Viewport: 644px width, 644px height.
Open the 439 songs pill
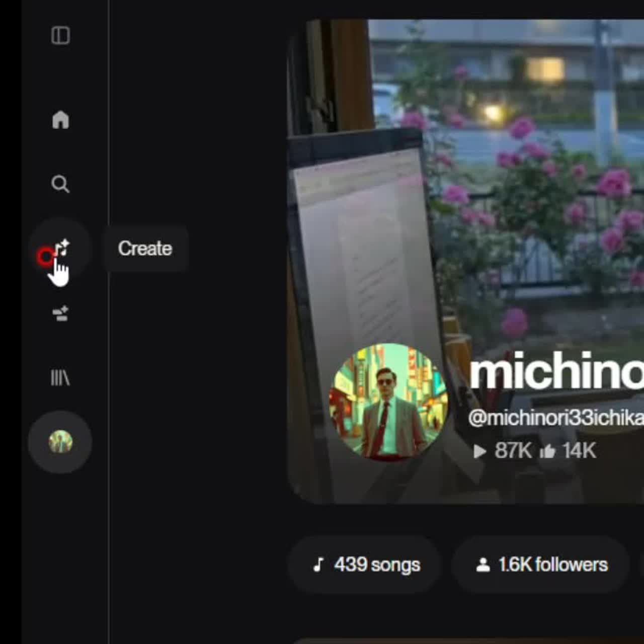pyautogui.click(x=365, y=565)
